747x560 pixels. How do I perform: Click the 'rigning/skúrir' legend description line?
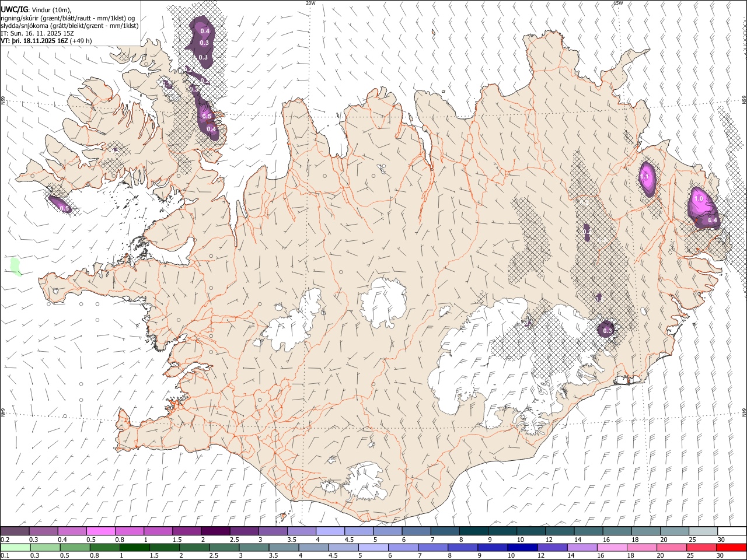[x=68, y=17]
